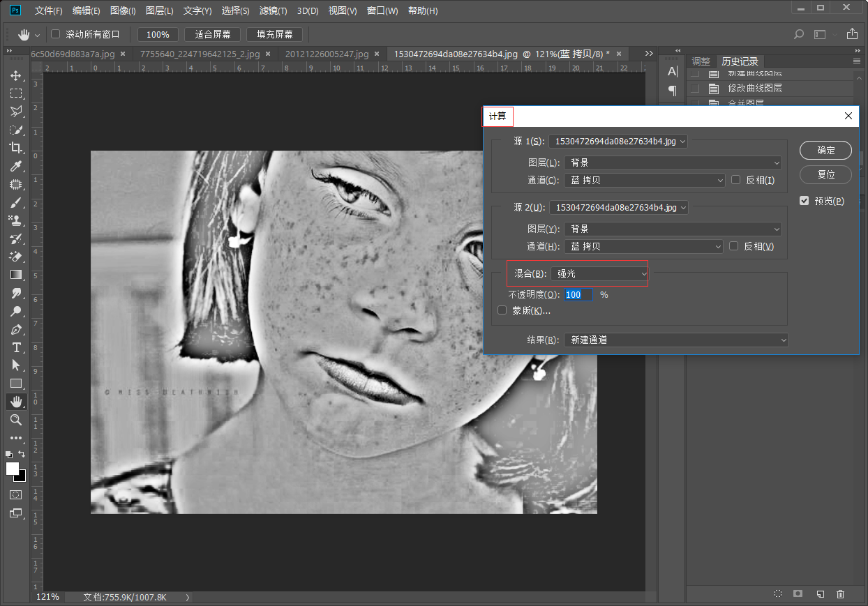868x606 pixels.
Task: Click the 确定 button in dialog
Action: (825, 150)
